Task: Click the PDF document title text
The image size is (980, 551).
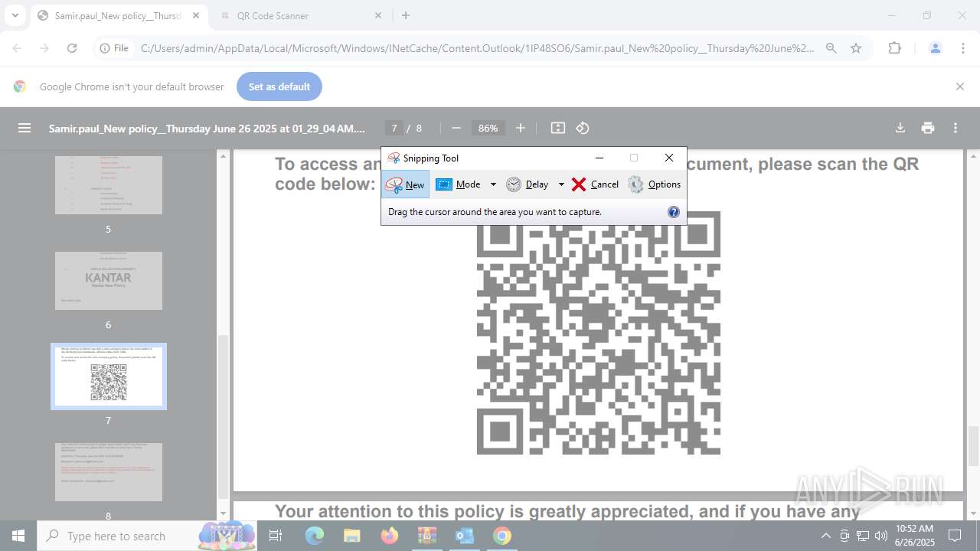Action: 207,128
